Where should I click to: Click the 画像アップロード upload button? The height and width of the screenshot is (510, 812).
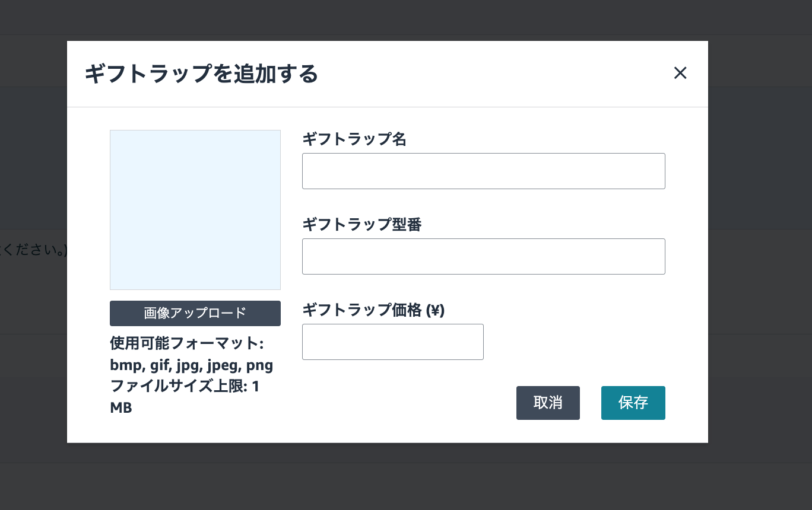[195, 313]
